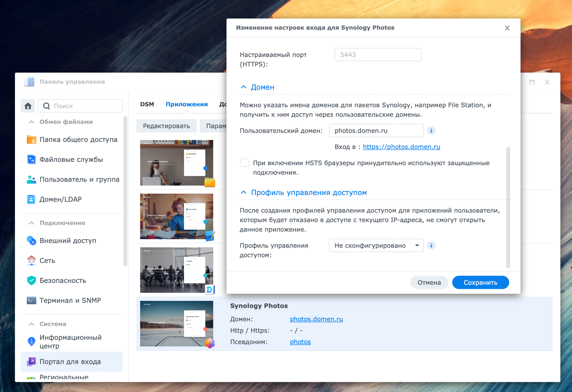Open Сеть icon

click(31, 260)
